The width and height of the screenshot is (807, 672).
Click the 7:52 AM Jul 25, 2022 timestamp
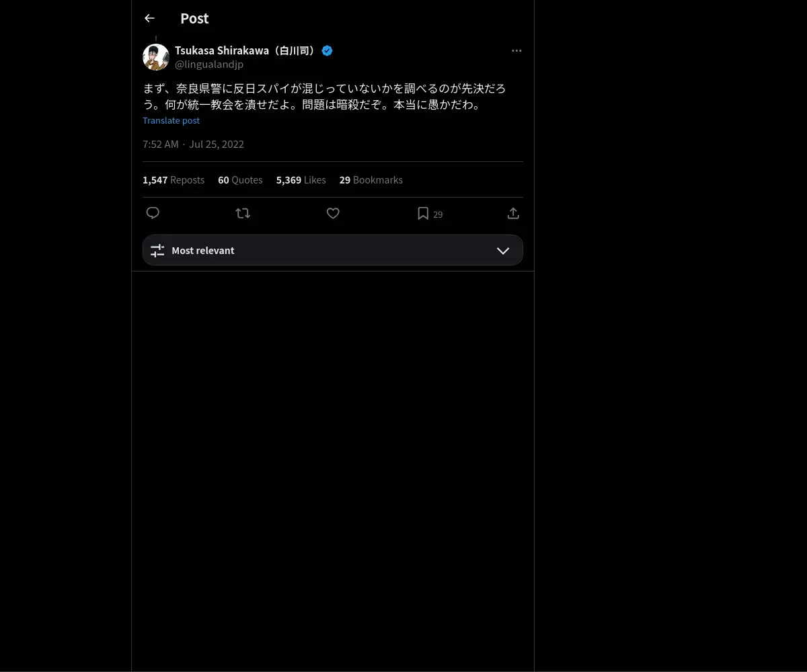(x=193, y=144)
